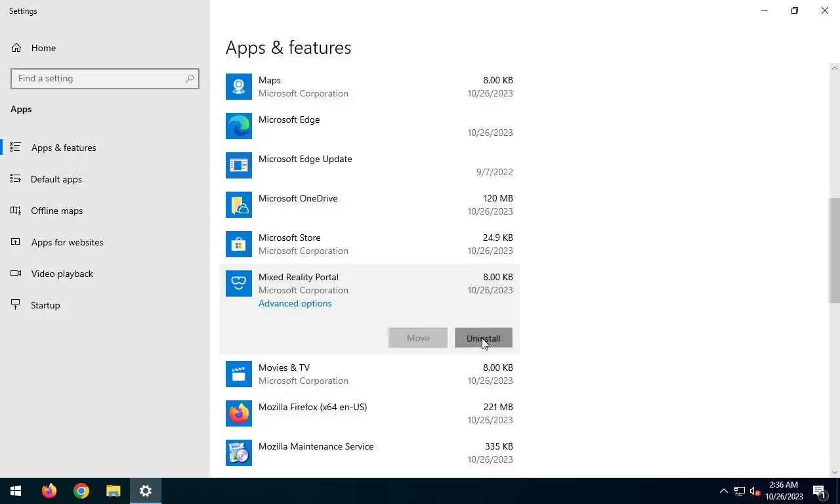Open the Windows Start menu

coord(16,491)
